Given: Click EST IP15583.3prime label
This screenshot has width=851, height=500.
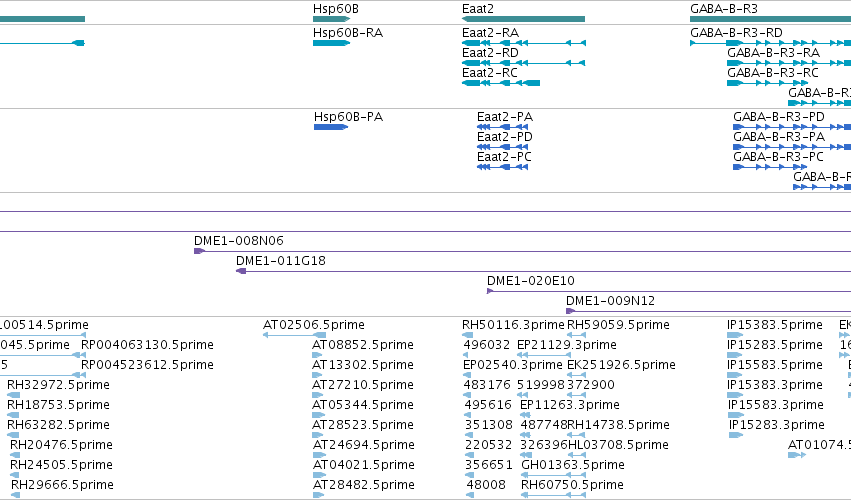Looking at the screenshot, I should pos(776,405).
